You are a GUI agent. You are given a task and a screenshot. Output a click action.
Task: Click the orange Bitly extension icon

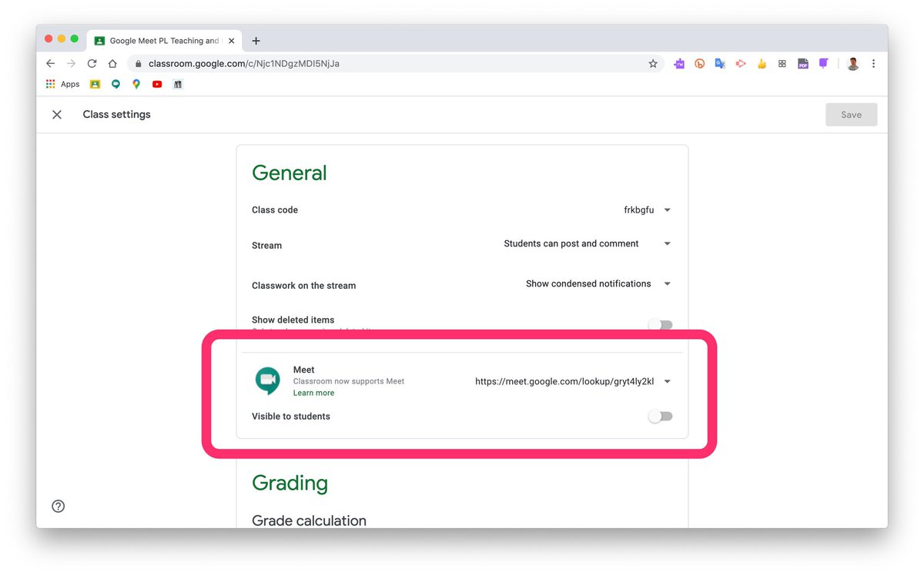(x=700, y=64)
